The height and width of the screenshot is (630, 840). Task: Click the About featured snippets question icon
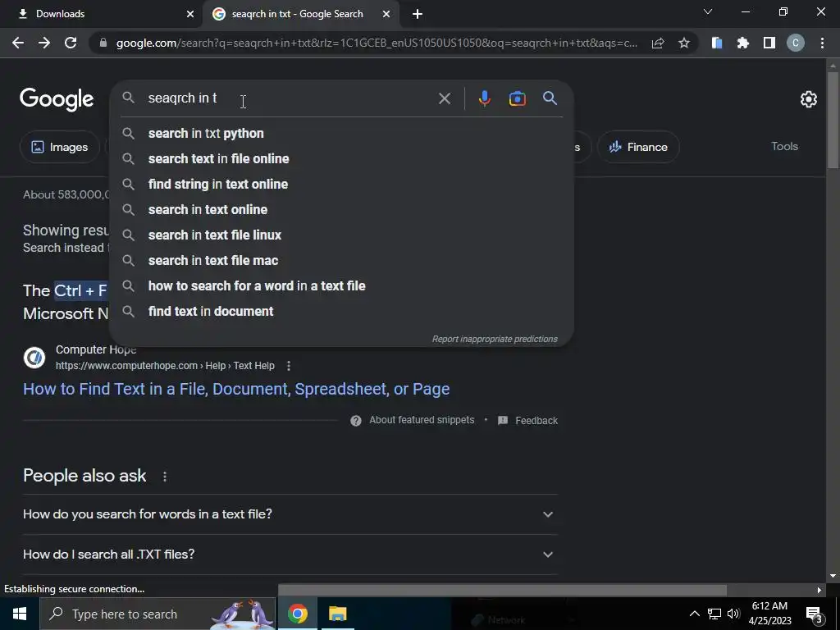[x=356, y=421]
